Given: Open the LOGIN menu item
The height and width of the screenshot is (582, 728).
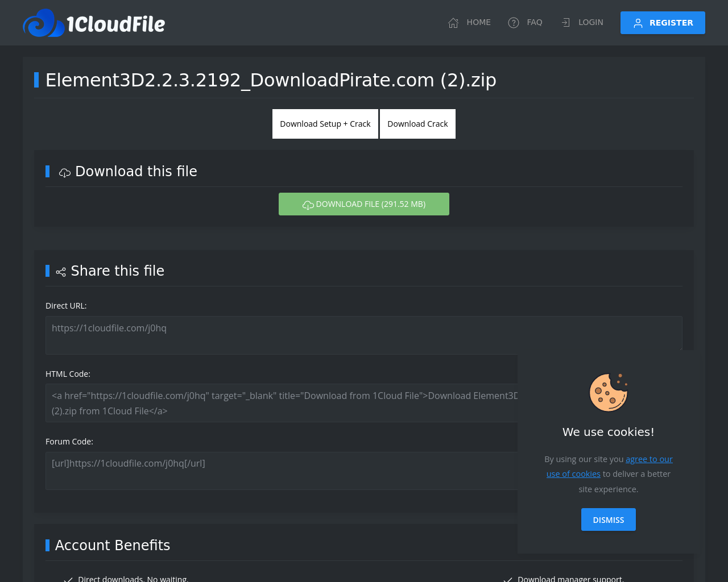Looking at the screenshot, I should pos(582,23).
